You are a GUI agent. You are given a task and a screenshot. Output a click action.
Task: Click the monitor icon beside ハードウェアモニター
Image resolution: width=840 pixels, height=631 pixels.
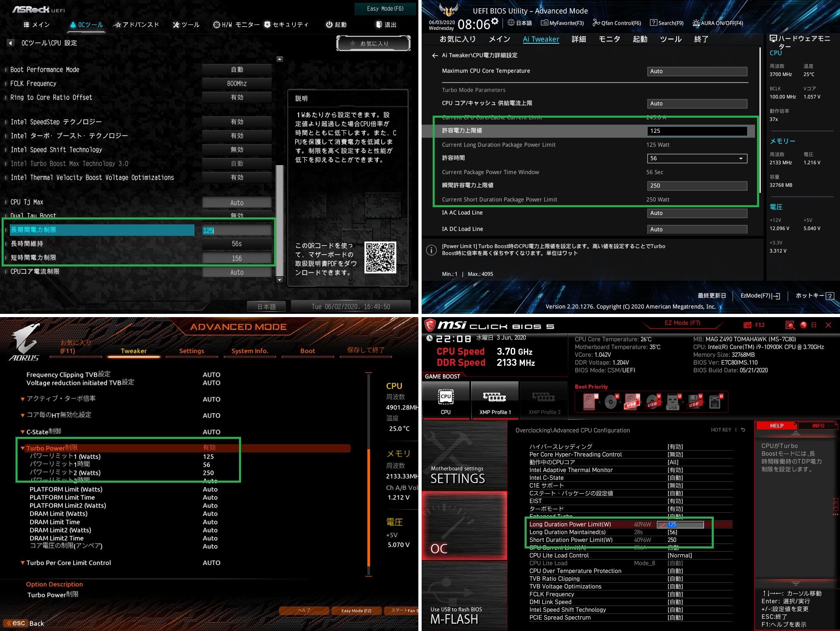click(773, 38)
